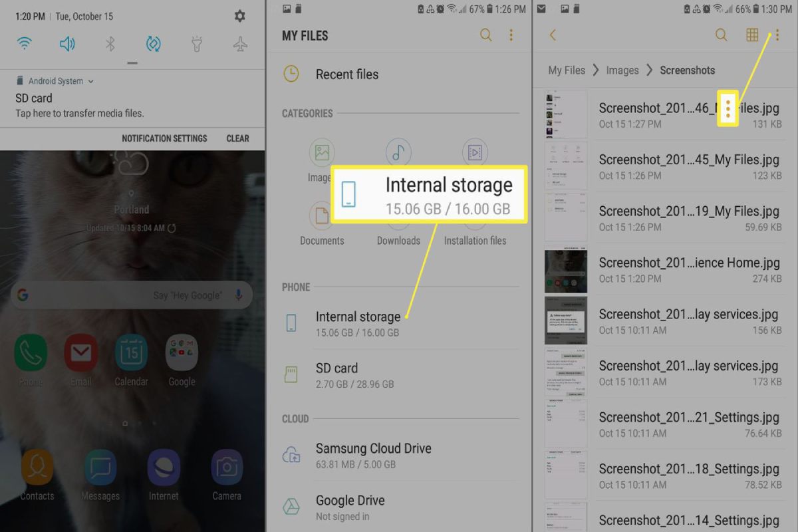Go to My Files in breadcrumb
Screen dimensions: 798x532
[567, 70]
